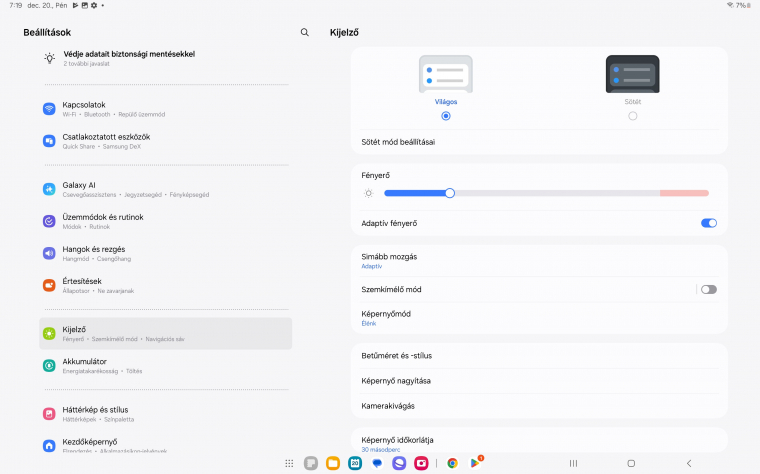The image size is (760, 474).
Task: Tap the Kijelző sun icon in sidebar
Action: [x=49, y=333]
